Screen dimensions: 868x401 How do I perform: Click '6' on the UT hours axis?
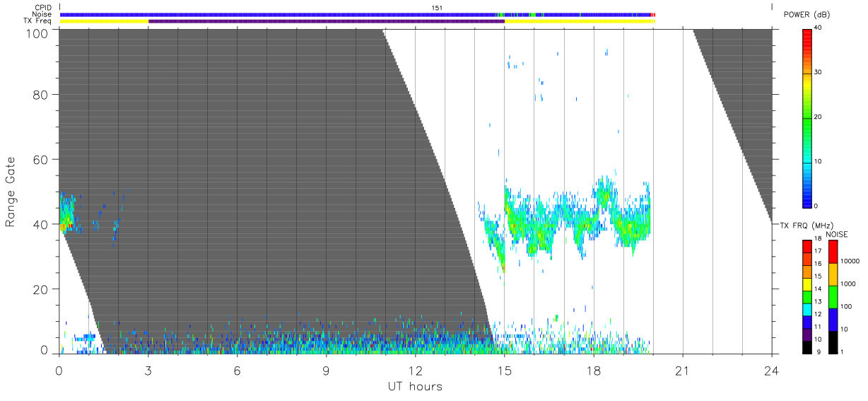pos(237,371)
